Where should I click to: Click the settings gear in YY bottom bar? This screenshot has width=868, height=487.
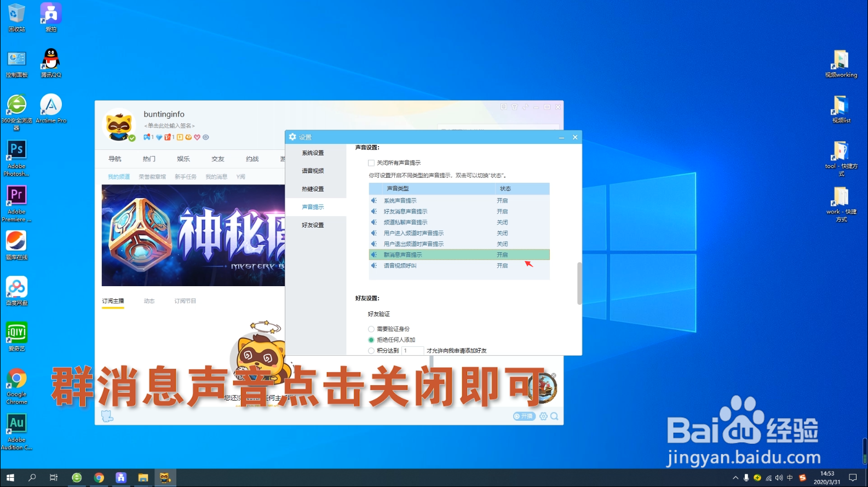click(543, 416)
